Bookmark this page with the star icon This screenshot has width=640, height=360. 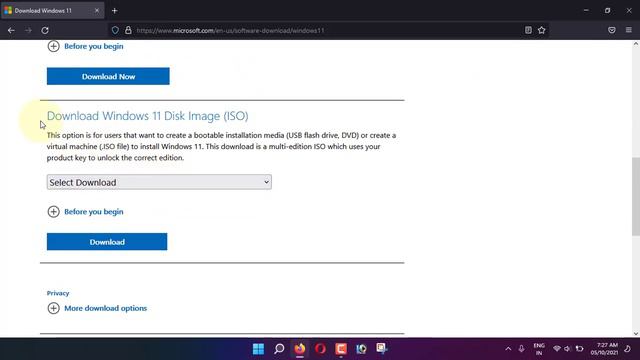tap(542, 30)
